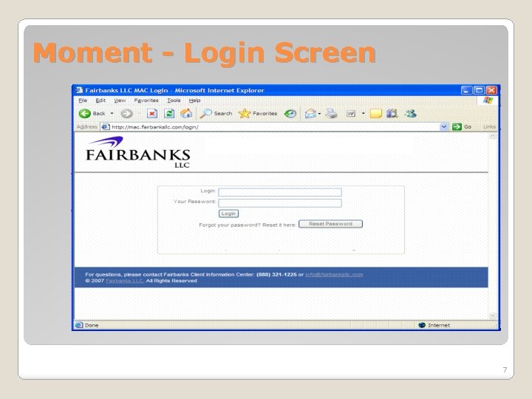Open the View menu
The image size is (532, 399).
120,100
